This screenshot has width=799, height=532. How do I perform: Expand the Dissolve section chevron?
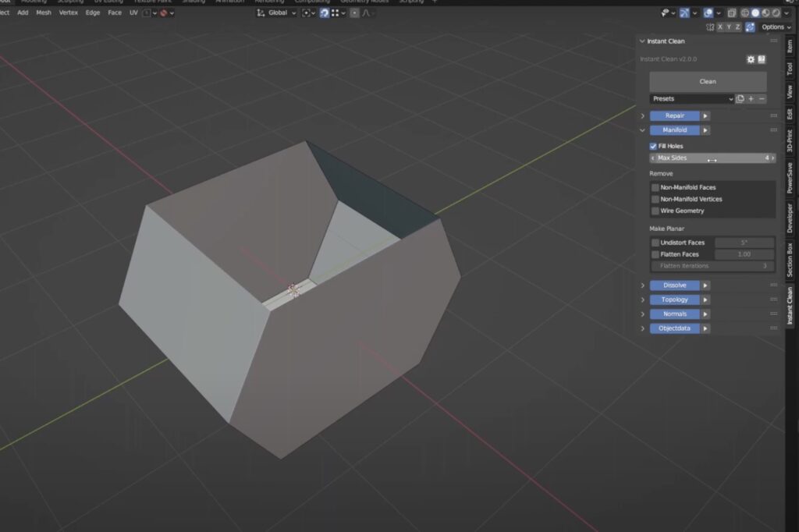(643, 286)
